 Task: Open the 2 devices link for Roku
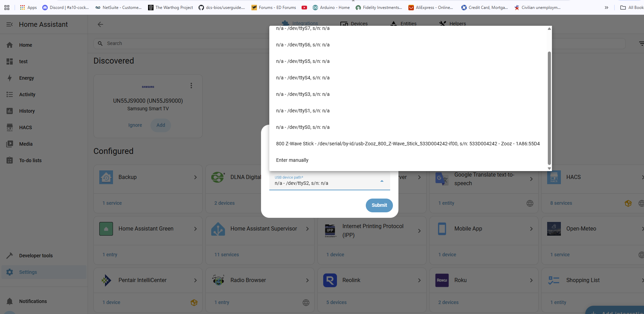tap(448, 302)
